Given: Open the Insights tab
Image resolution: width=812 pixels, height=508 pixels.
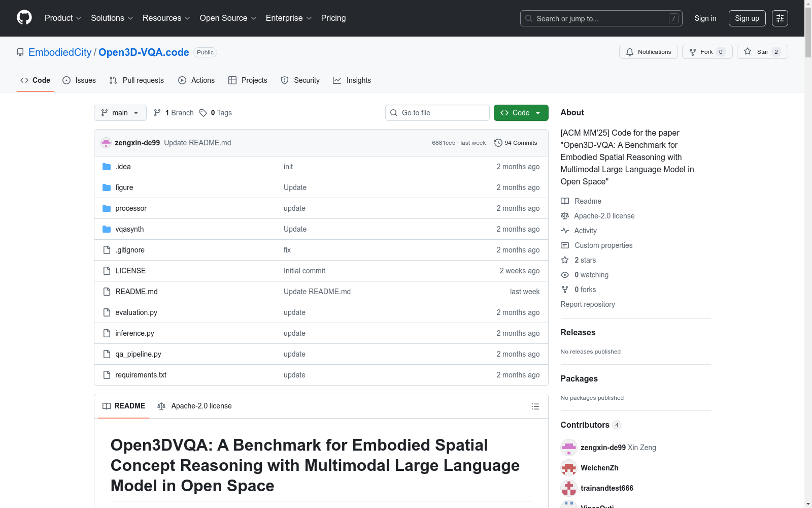Looking at the screenshot, I should pos(352,80).
